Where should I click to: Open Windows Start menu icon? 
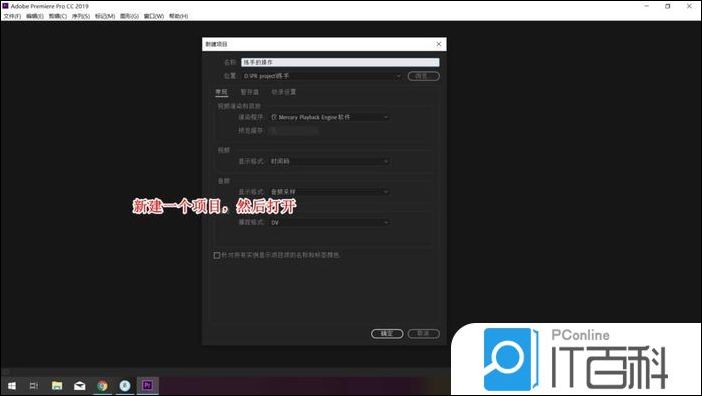[x=12, y=385]
